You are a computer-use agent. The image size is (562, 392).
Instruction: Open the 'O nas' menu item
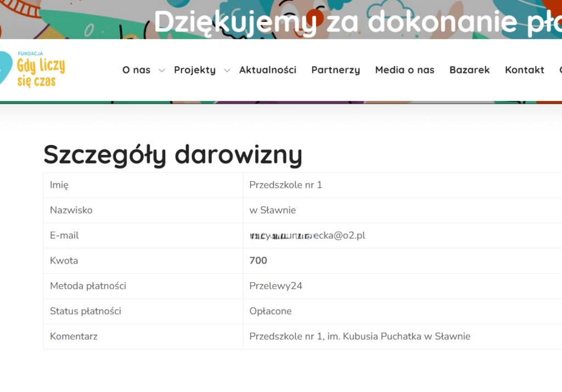136,70
